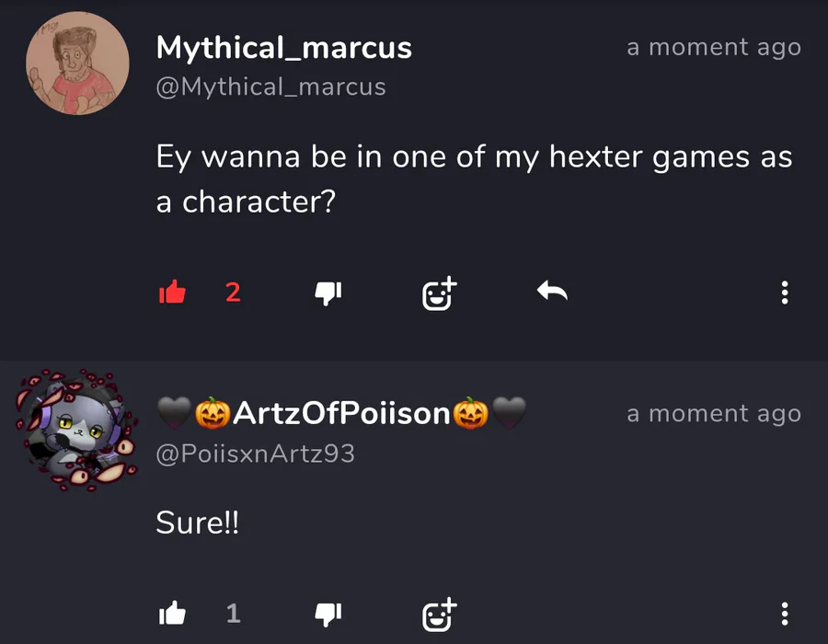Add an emoji reaction to the "Sure!!" comment

(x=439, y=613)
